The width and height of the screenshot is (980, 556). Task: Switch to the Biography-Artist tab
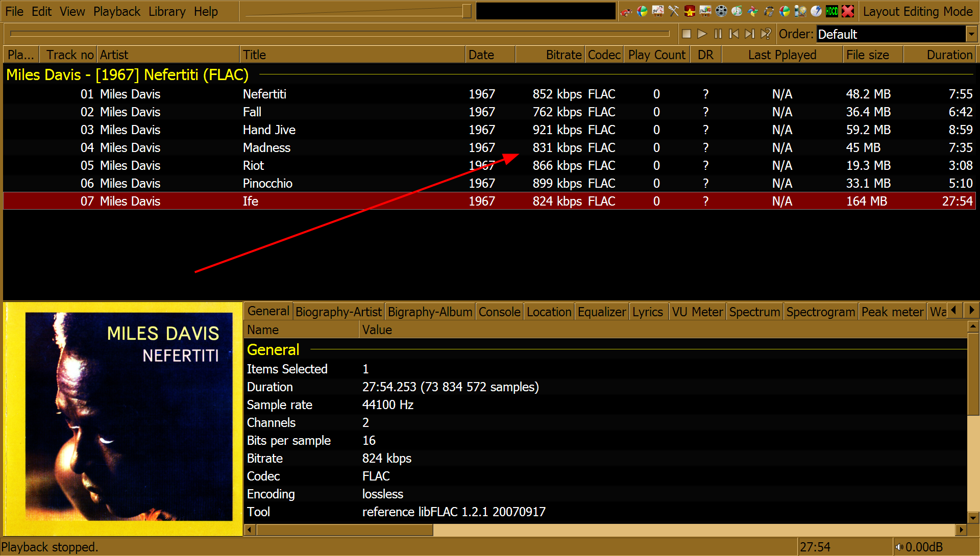tap(338, 312)
